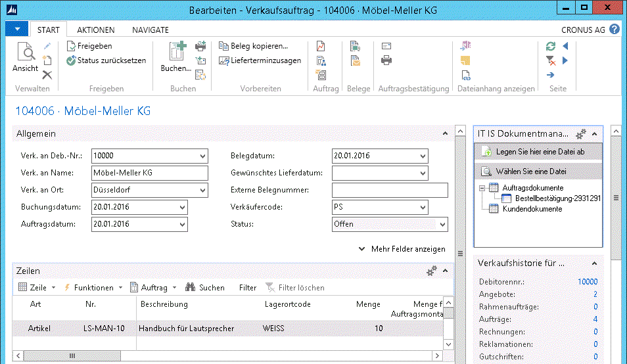Switch to the START ribbon tab

pos(49,30)
